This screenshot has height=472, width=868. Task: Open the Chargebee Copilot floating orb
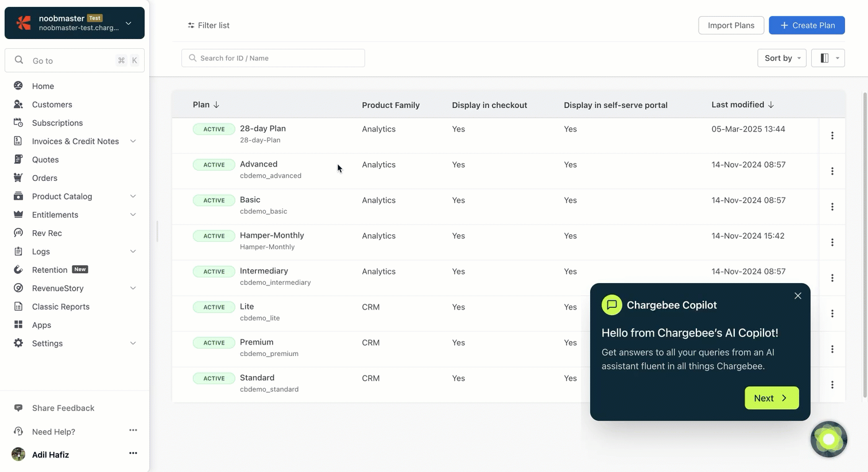click(x=828, y=439)
